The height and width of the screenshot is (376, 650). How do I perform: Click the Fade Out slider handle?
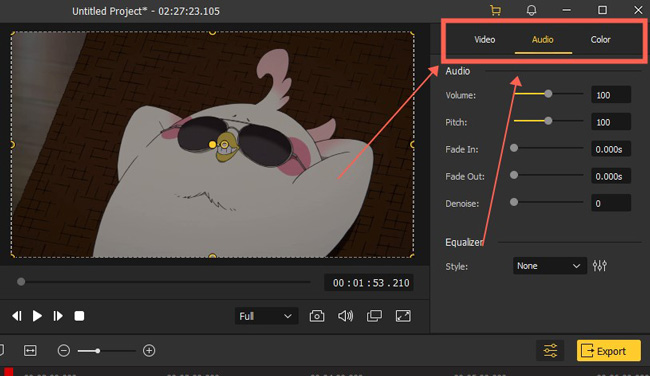tap(514, 175)
